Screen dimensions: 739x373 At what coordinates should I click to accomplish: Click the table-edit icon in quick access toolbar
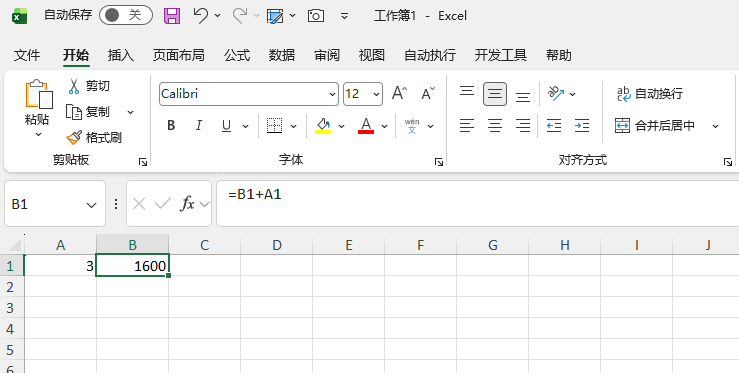pyautogui.click(x=275, y=16)
